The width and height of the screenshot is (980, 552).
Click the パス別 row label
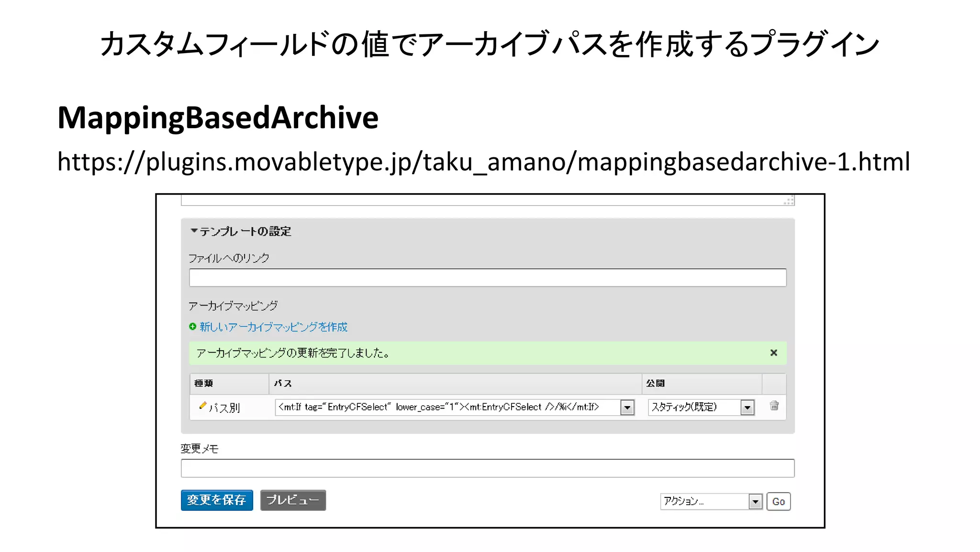(x=224, y=408)
